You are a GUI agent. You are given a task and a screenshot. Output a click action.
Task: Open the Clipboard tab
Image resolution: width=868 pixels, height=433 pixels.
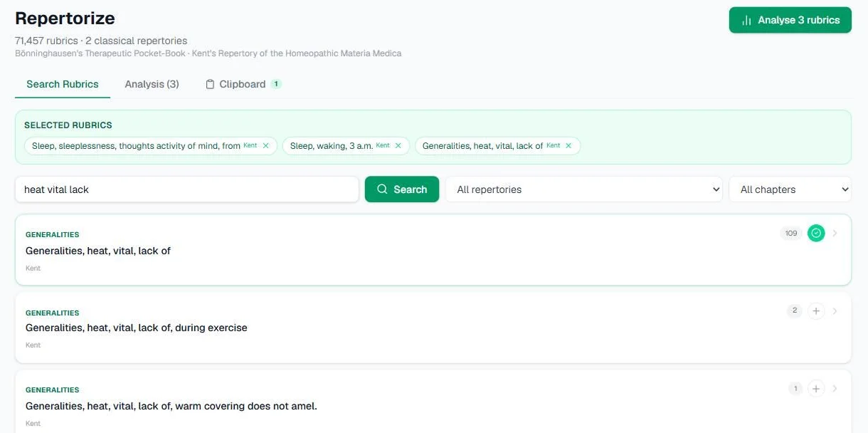[243, 84]
